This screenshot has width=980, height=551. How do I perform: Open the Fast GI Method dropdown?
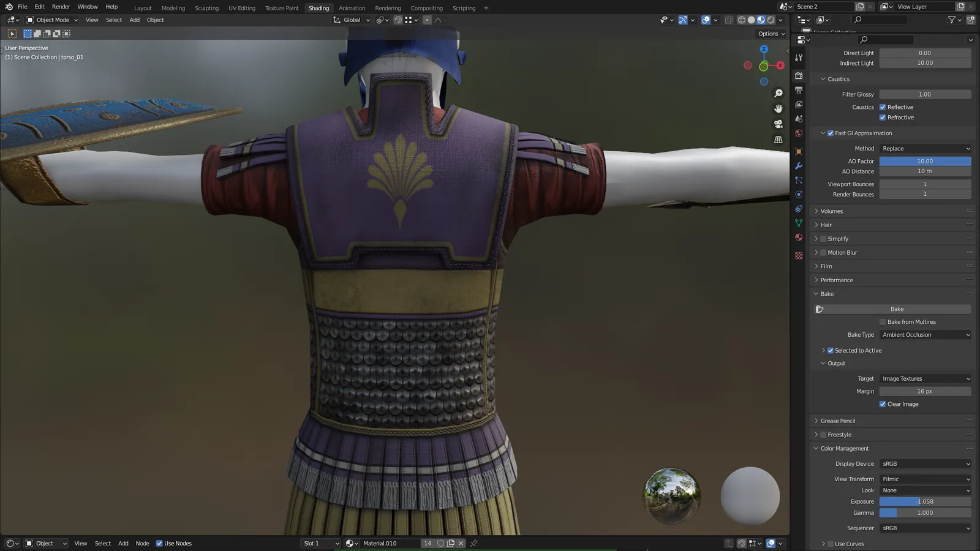click(x=925, y=149)
